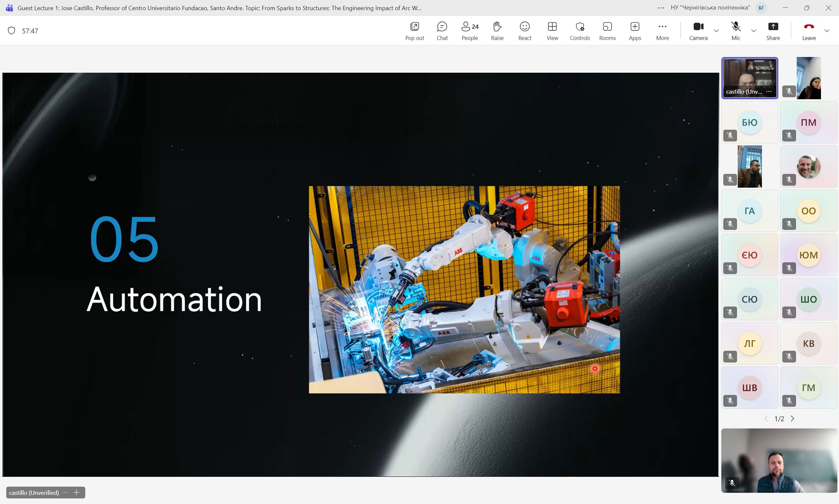The image size is (839, 504).
Task: Show the People participant list
Action: 469,30
